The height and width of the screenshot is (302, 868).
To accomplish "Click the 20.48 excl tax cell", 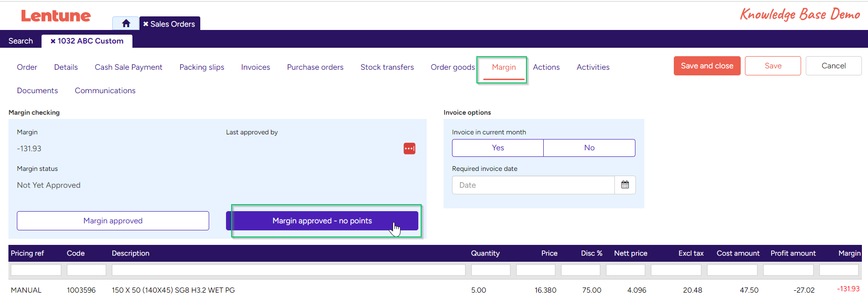I will (693, 290).
